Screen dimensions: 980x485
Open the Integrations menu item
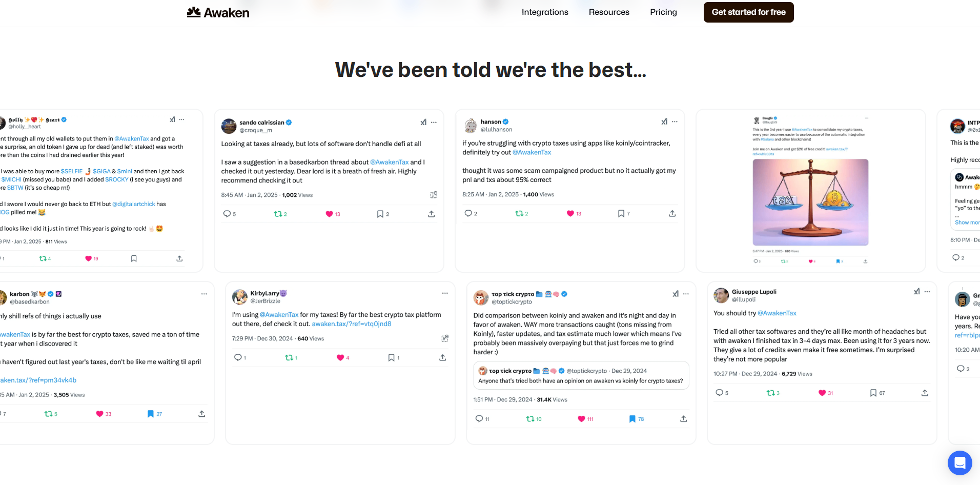pos(545,12)
